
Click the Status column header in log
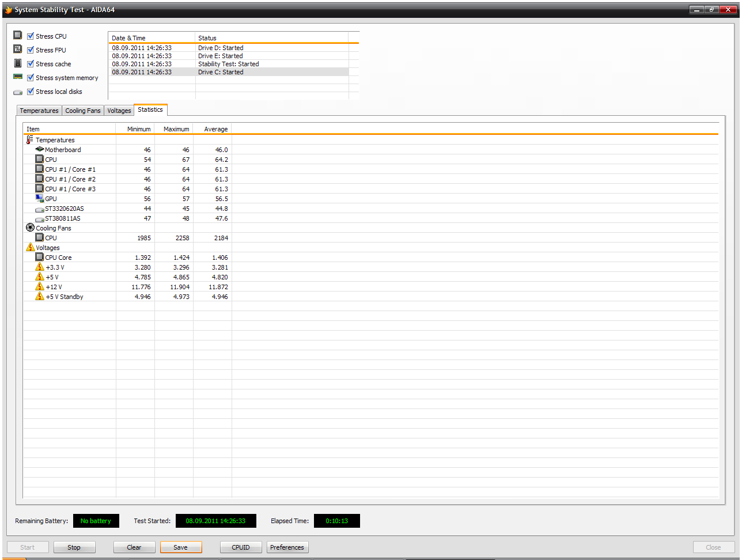272,38
